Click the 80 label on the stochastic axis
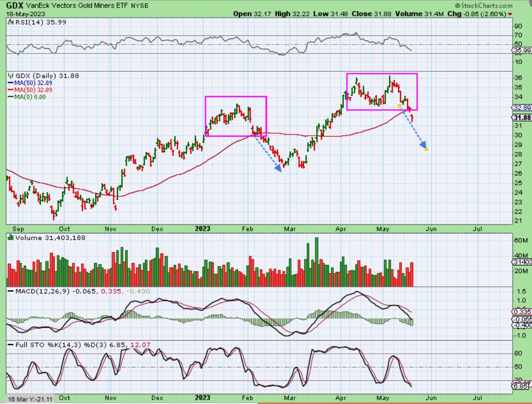Viewport: 532px width, 404px height. (x=518, y=353)
